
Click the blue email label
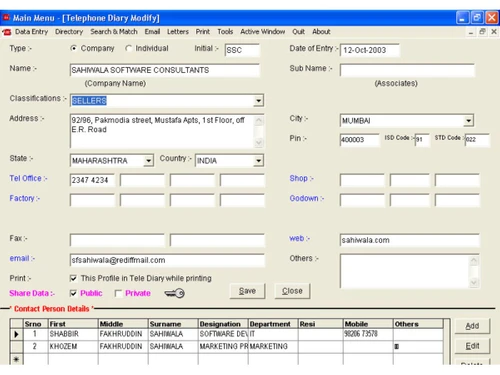[x=22, y=258]
